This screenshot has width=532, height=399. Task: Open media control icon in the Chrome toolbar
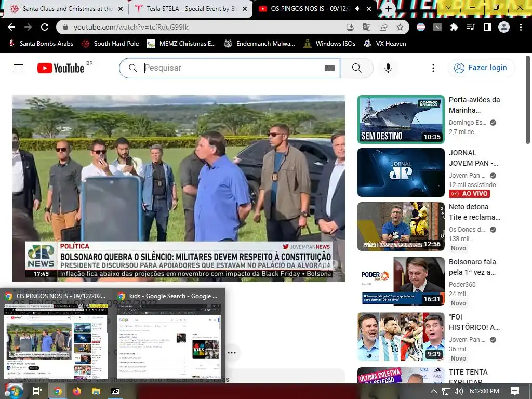click(471, 27)
